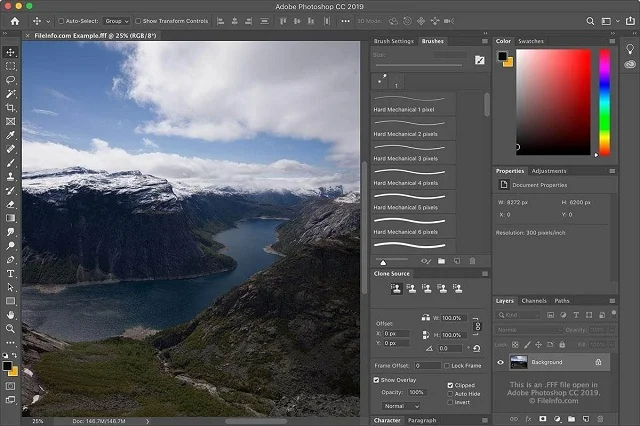Select the Eraser tool
640x426 pixels.
[10, 204]
